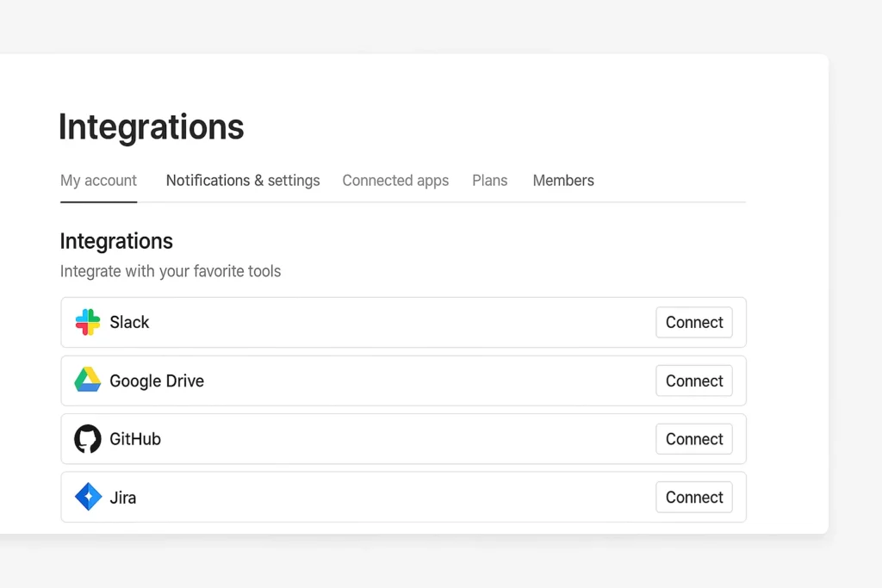
Task: Click the Slack name label
Action: 129,322
